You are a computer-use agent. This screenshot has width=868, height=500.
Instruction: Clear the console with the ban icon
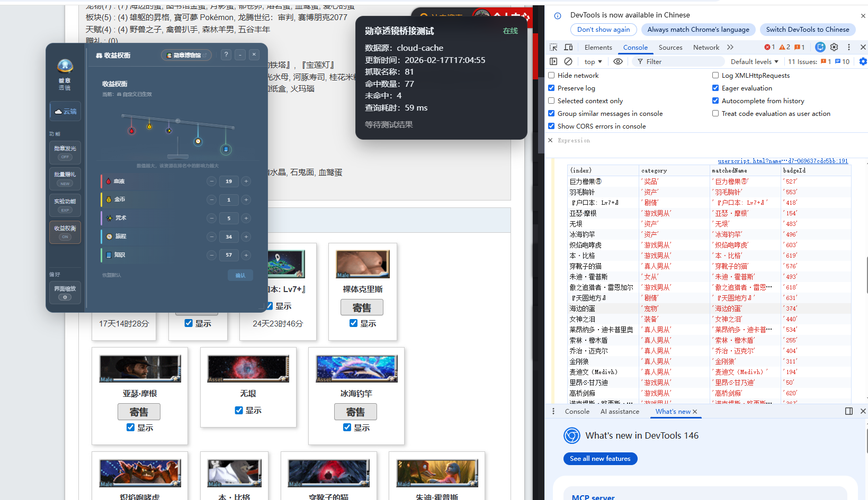coord(568,61)
